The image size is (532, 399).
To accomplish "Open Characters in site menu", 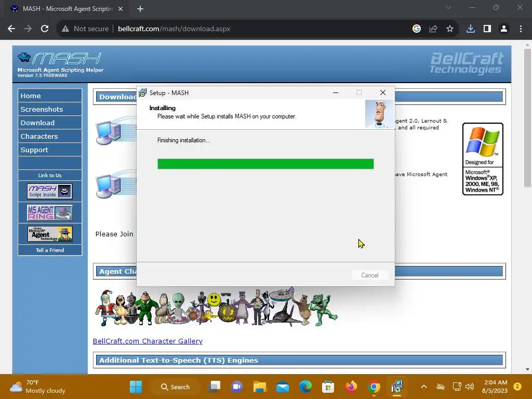I will [50, 137].
